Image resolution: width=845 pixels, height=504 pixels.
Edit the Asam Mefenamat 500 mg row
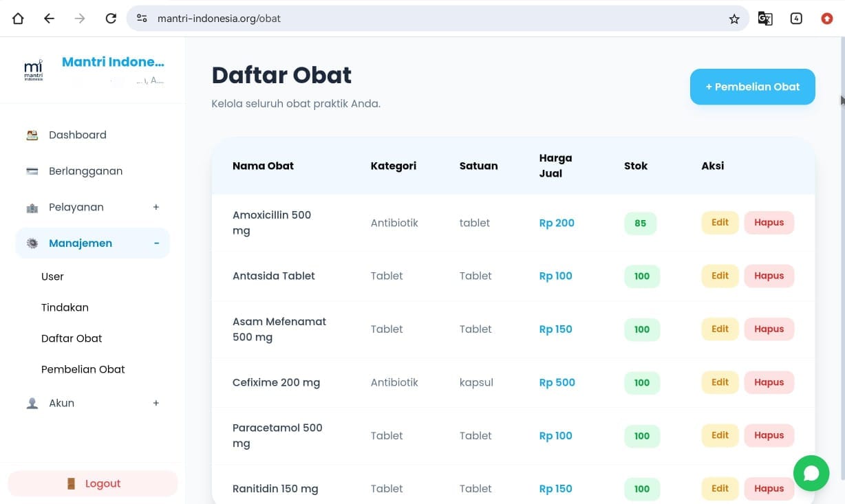[720, 329]
